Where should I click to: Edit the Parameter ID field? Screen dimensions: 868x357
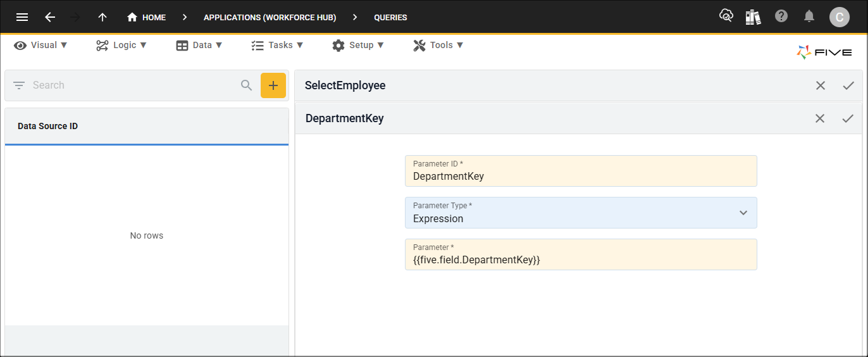coord(581,171)
